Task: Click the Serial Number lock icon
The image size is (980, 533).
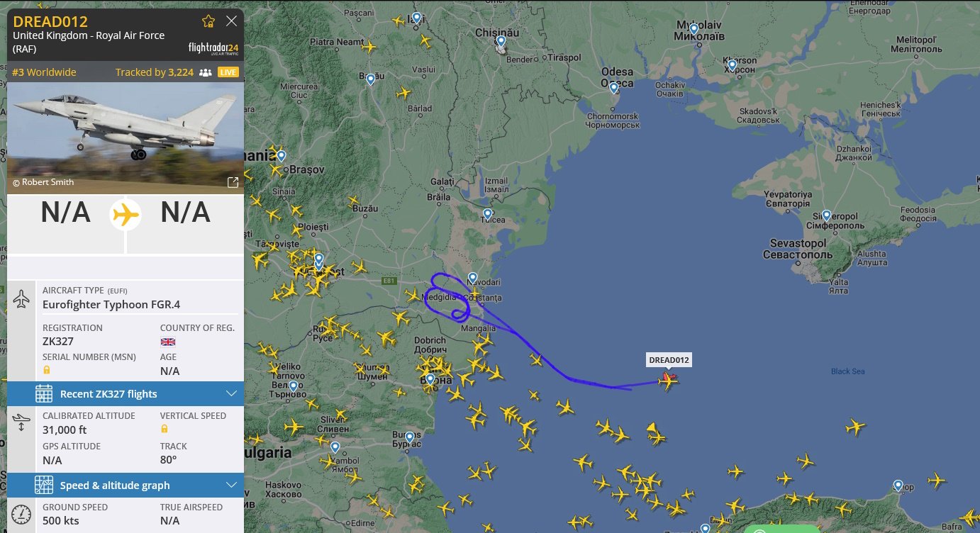Action: [x=47, y=370]
